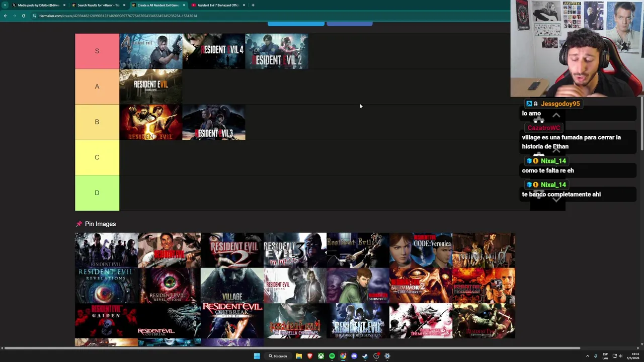644x362 pixels.
Task: Open Spotify from the taskbar
Action: (332, 356)
